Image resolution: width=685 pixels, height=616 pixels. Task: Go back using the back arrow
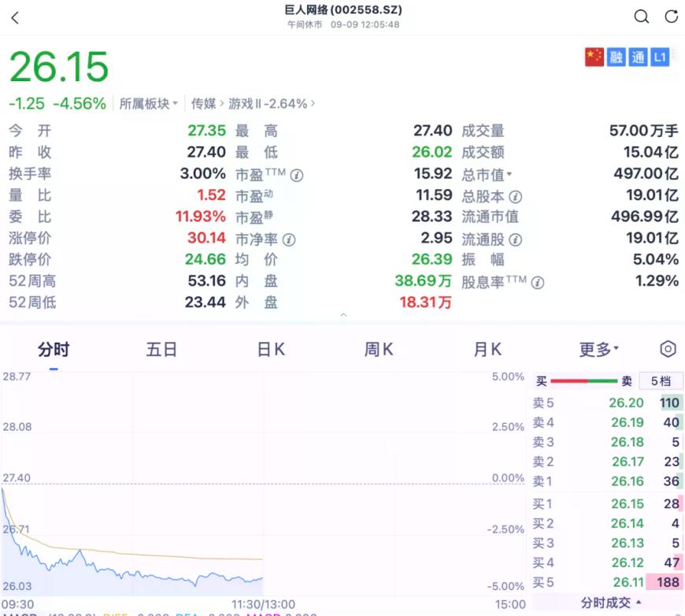point(15,18)
